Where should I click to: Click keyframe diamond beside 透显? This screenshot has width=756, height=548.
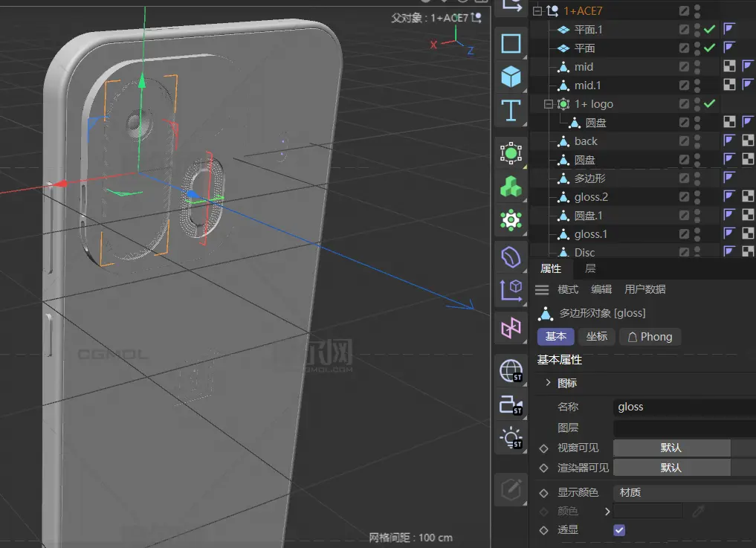[x=544, y=531]
